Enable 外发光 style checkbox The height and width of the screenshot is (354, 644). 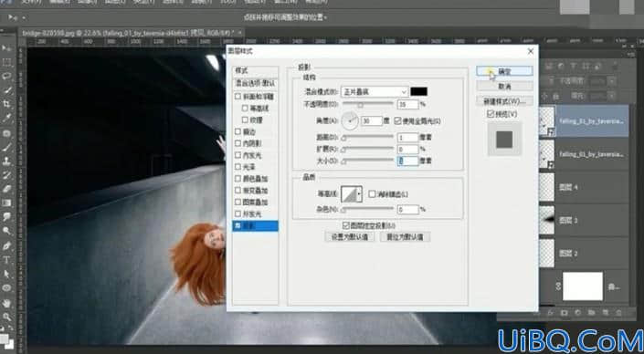(x=238, y=213)
